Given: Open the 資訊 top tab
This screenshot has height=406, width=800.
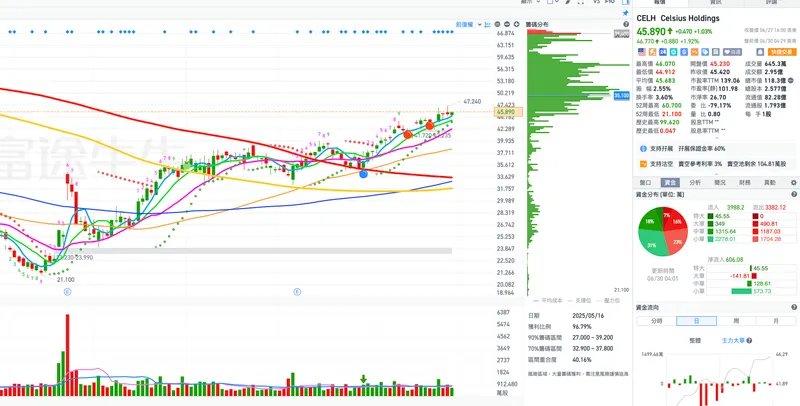Looking at the screenshot, I should (716, 3).
